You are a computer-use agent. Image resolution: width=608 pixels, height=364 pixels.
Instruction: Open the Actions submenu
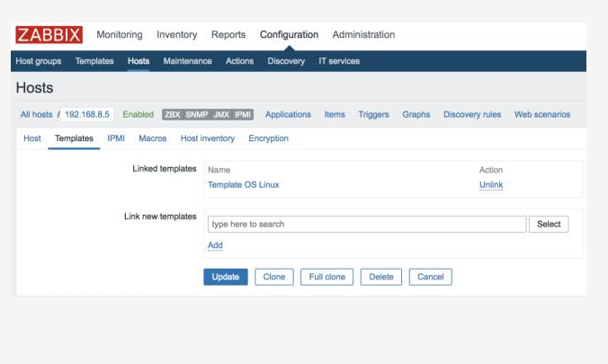tap(239, 61)
